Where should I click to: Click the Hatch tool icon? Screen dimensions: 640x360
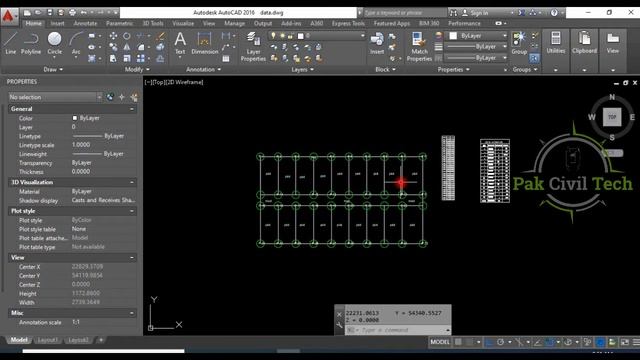tap(92, 59)
